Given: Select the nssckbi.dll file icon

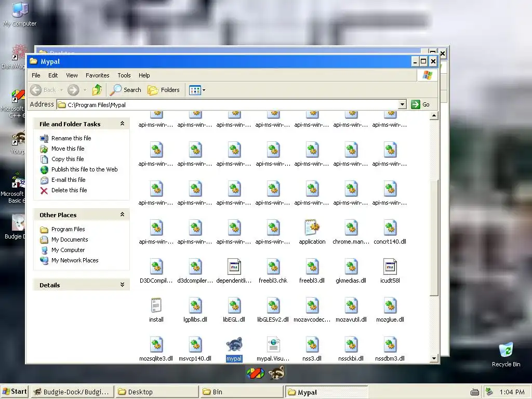Looking at the screenshot, I should click(351, 344).
